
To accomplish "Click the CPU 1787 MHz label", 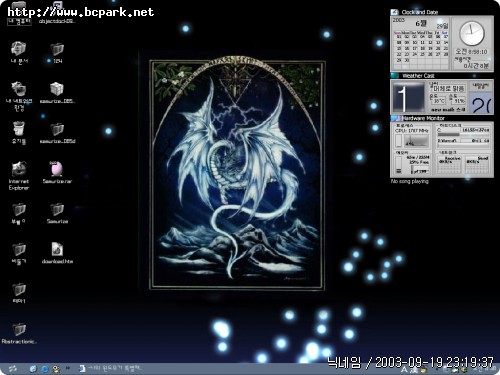I will tap(411, 130).
